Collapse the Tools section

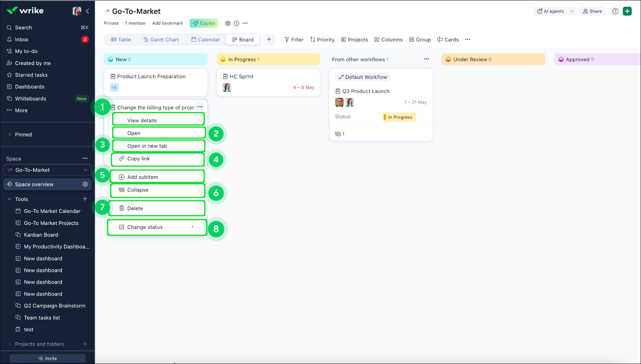tap(10, 199)
